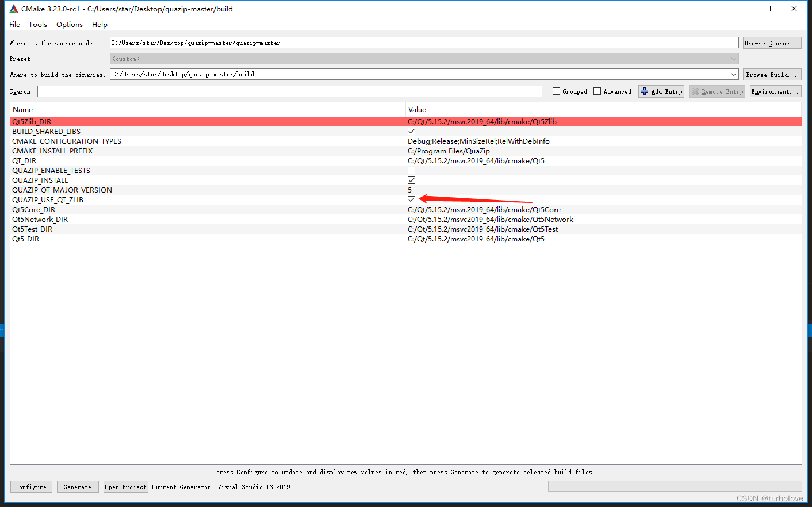Click the CMake logo icon in title bar
Viewport: 812px width, 507px height.
pyautogui.click(x=14, y=9)
